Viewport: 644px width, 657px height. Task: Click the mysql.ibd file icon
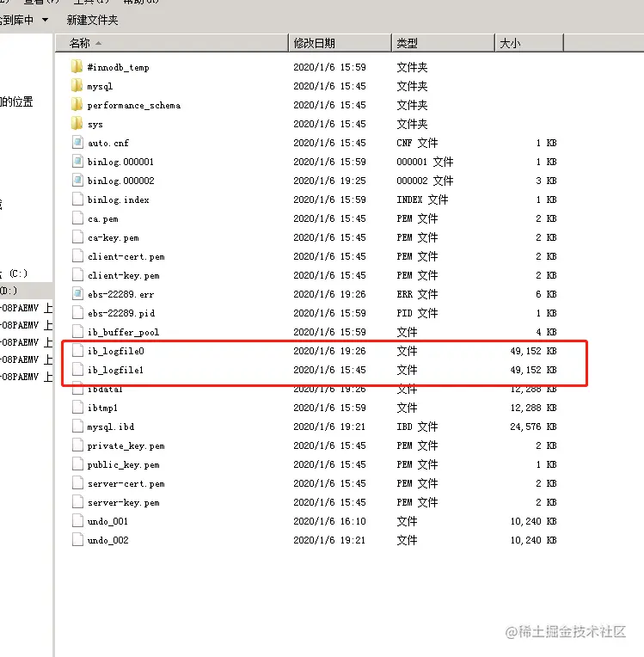point(77,427)
